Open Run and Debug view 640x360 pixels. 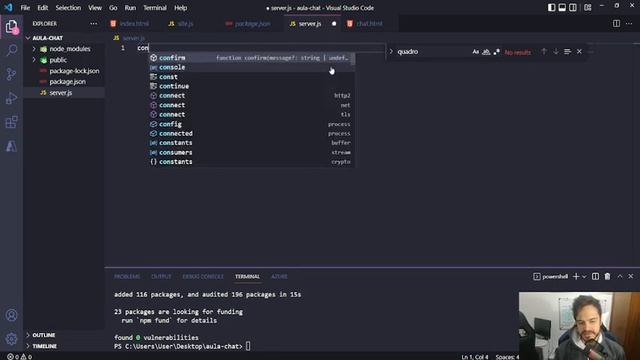(11, 98)
